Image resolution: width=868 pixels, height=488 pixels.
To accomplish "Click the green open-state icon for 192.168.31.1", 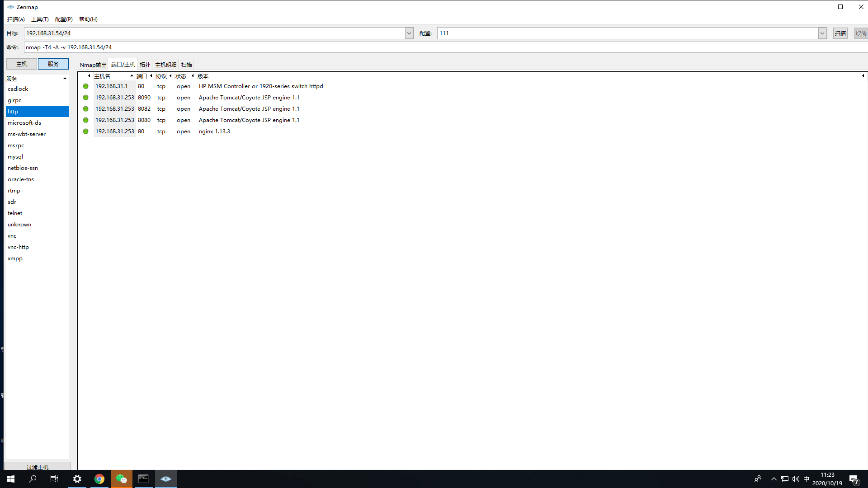I will pyautogui.click(x=85, y=86).
